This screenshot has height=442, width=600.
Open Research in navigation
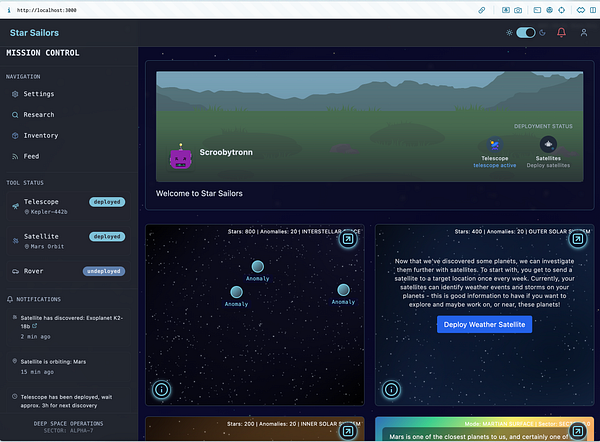(x=39, y=114)
